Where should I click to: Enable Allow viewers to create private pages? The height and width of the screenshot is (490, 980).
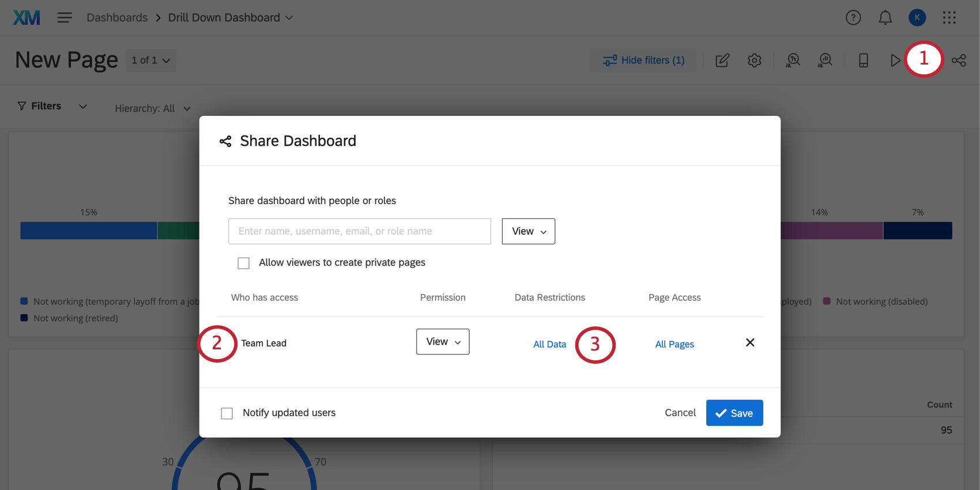pyautogui.click(x=244, y=263)
